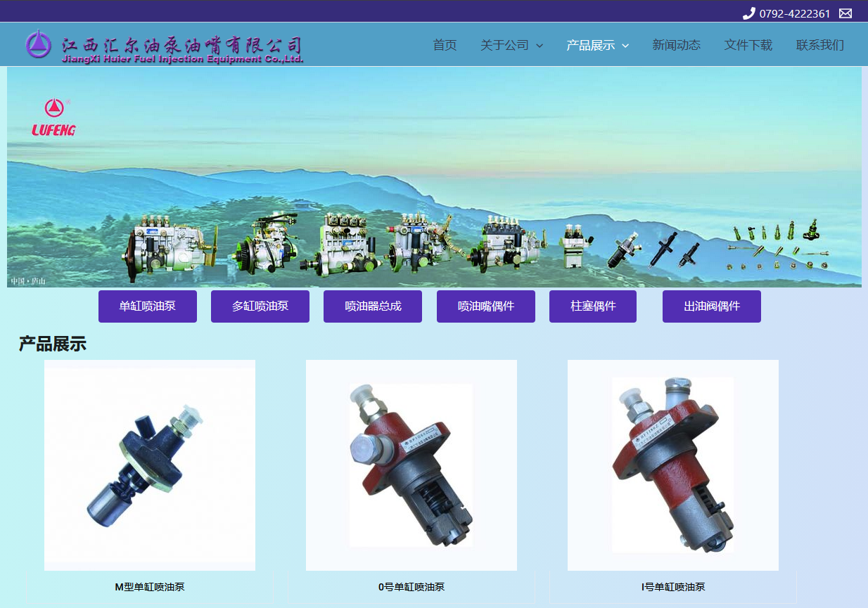Call the number 0792-4222361
Viewport: 868px width, 608px height.
click(795, 13)
